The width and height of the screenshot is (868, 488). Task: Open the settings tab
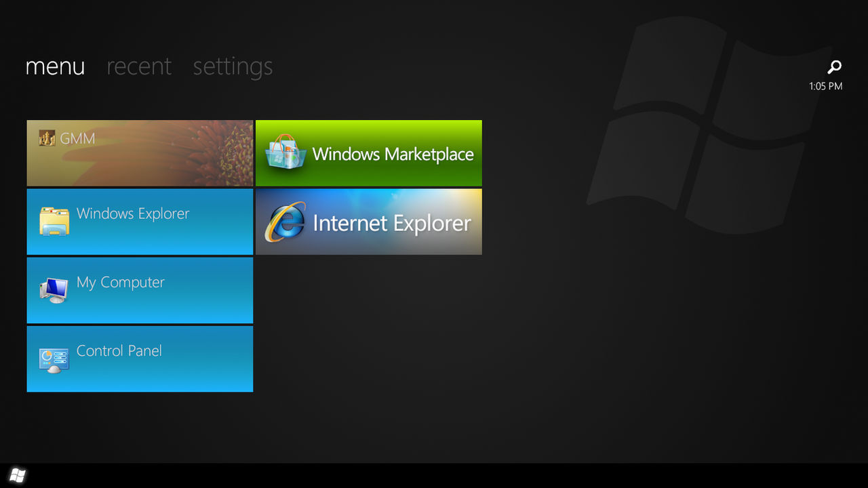point(233,67)
